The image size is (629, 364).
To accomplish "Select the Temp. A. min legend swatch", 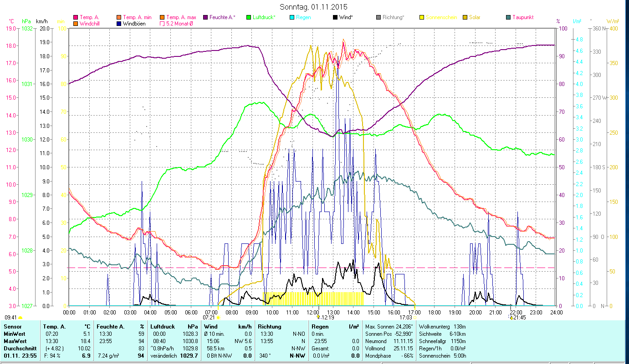I will [x=119, y=17].
